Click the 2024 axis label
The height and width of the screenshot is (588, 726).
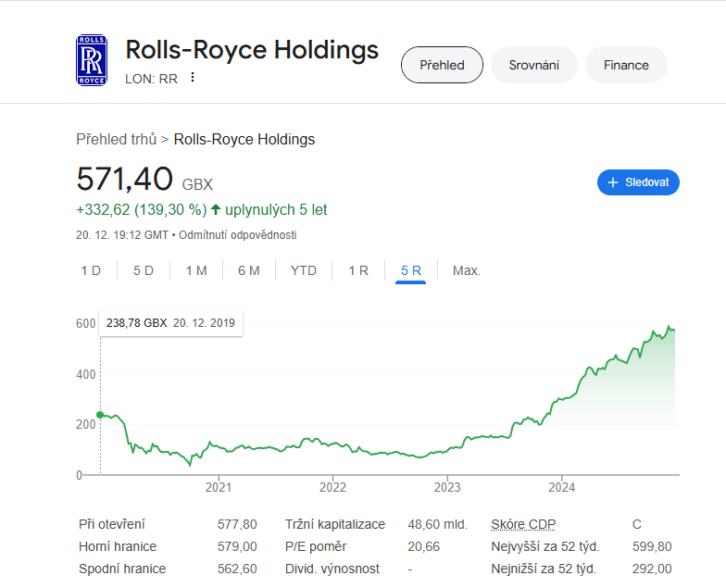[561, 487]
